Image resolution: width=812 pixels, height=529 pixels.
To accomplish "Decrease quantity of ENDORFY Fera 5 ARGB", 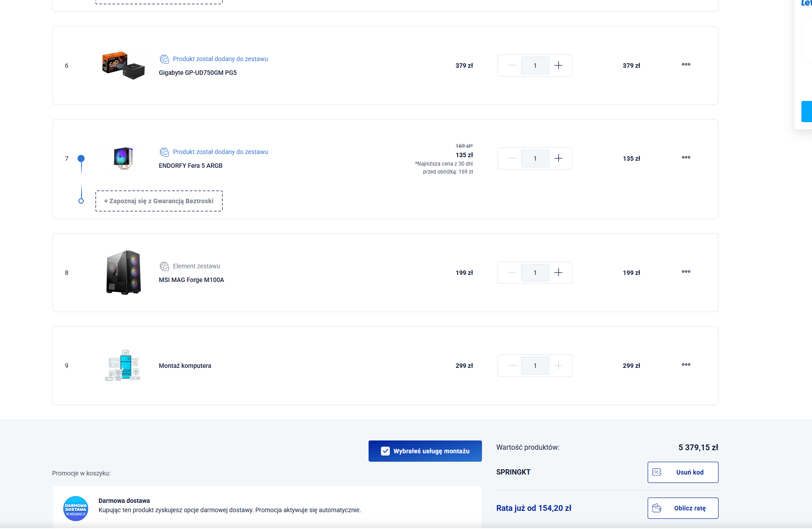I will 512,158.
